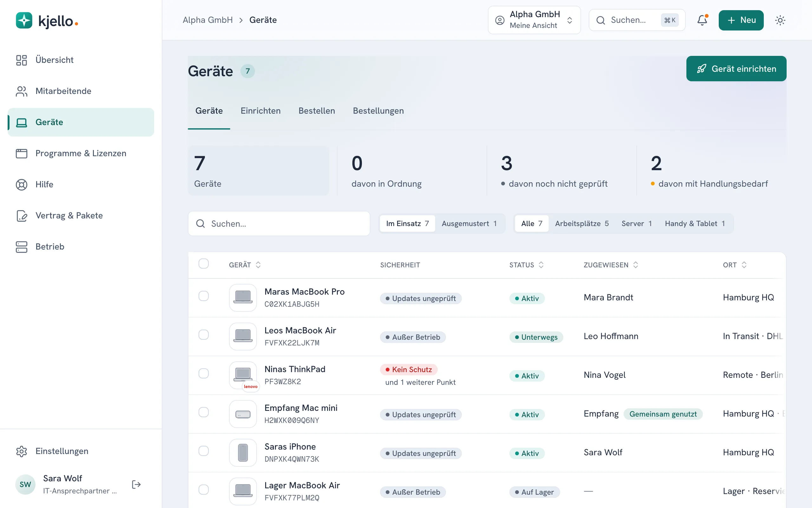
Task: Open the global Suchen field in header
Action: pyautogui.click(x=637, y=20)
